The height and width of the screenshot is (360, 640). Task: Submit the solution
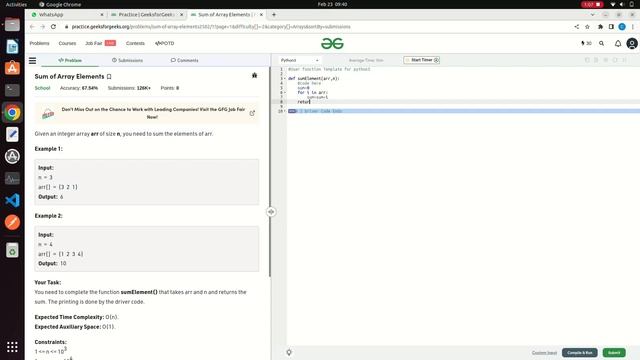[x=614, y=353]
